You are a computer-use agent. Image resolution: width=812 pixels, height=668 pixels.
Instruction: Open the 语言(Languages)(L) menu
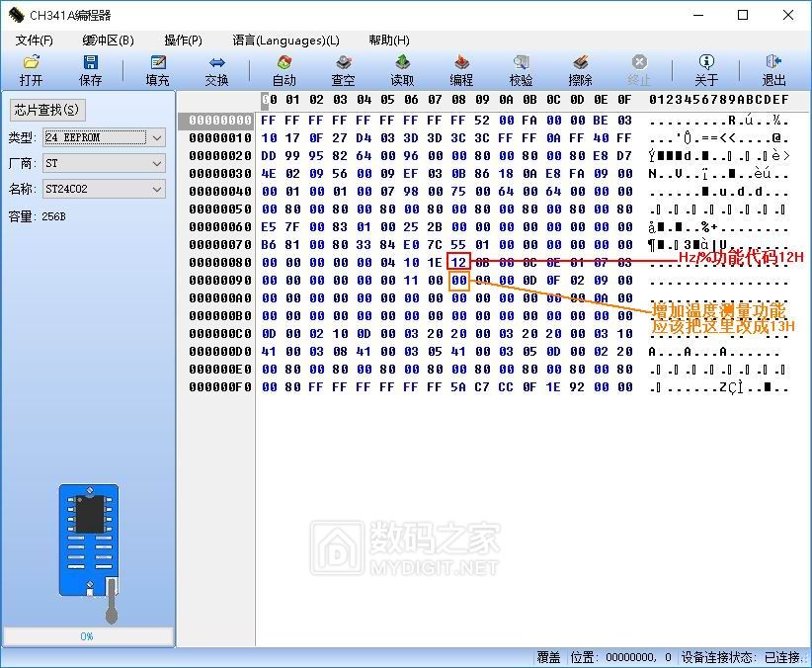coord(285,41)
